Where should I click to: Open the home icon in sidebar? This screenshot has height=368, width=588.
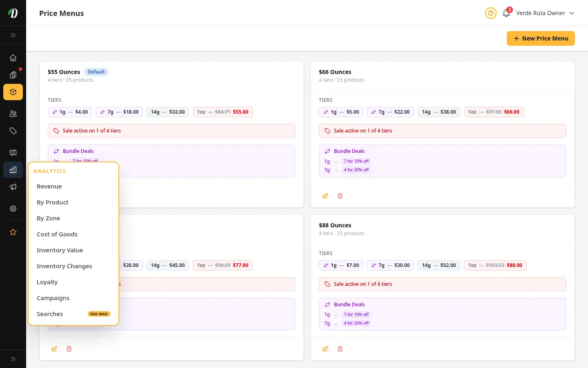click(13, 58)
